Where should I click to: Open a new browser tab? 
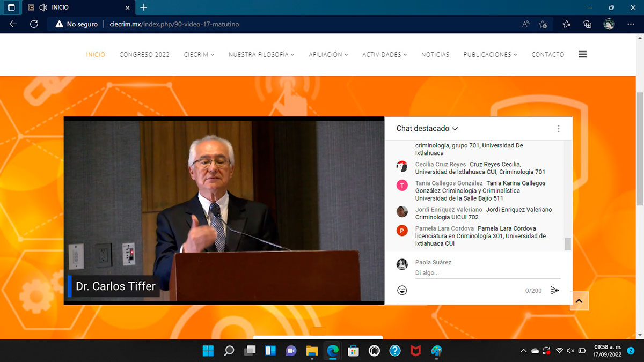pyautogui.click(x=143, y=8)
